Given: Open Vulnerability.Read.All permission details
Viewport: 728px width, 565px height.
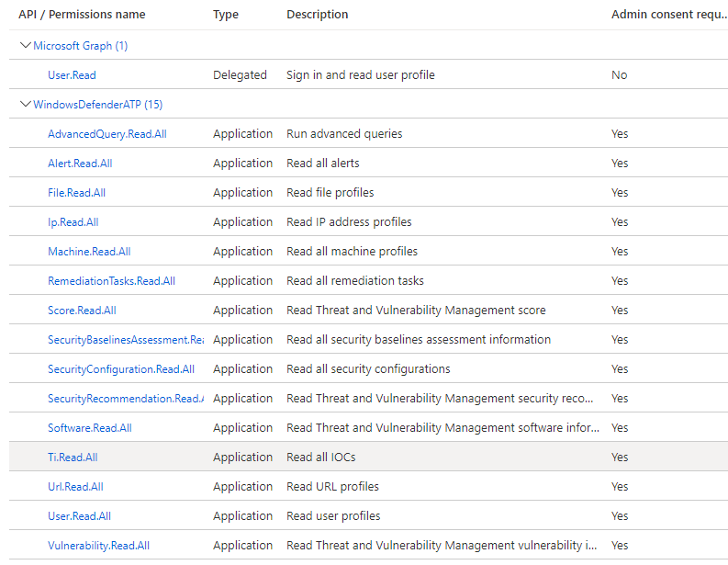Looking at the screenshot, I should tap(98, 546).
